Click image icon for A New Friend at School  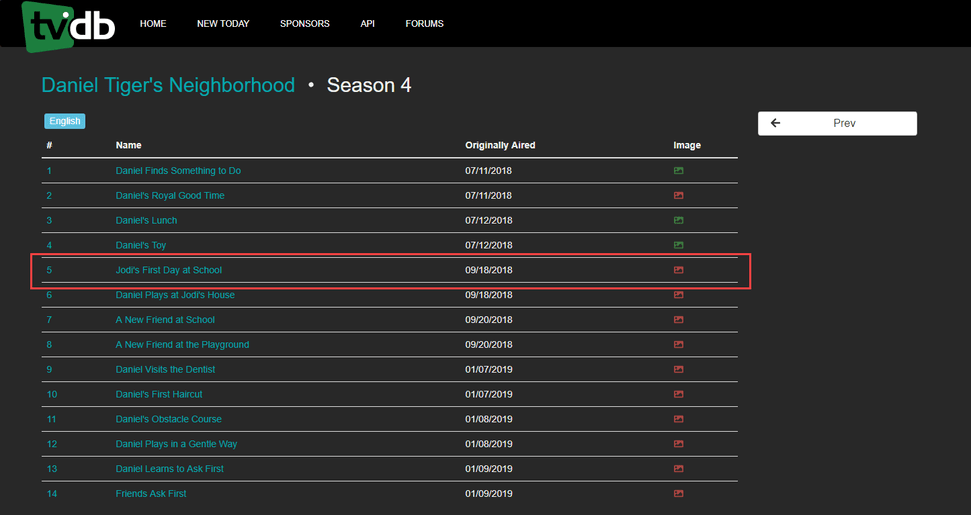pyautogui.click(x=679, y=319)
